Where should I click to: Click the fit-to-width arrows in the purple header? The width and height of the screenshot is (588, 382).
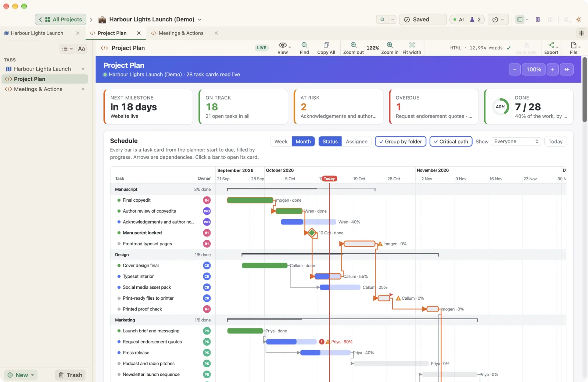(x=567, y=69)
